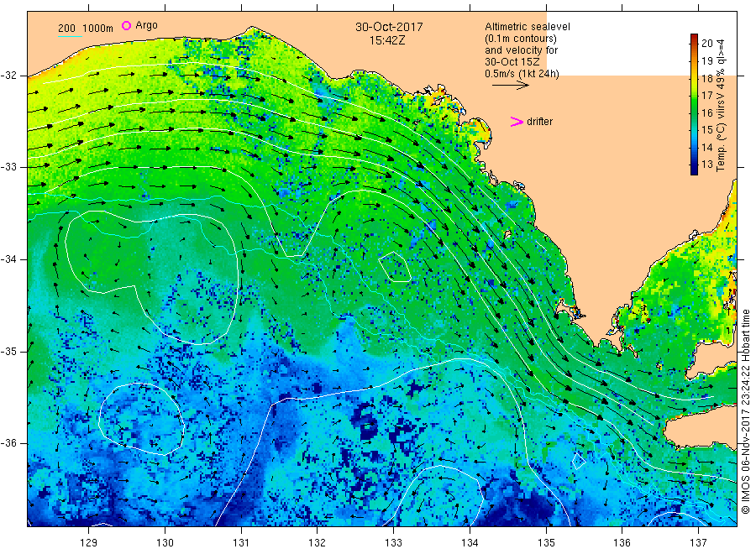This screenshot has width=756, height=554.
Task: Click the oval closed contour near 130°E, 36°S
Action: coord(141,419)
